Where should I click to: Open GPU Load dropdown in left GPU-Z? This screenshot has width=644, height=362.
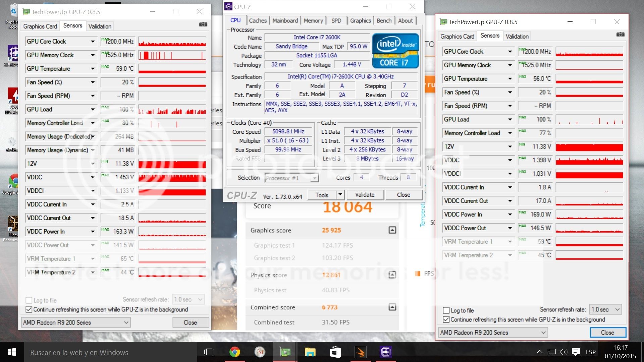coord(93,109)
